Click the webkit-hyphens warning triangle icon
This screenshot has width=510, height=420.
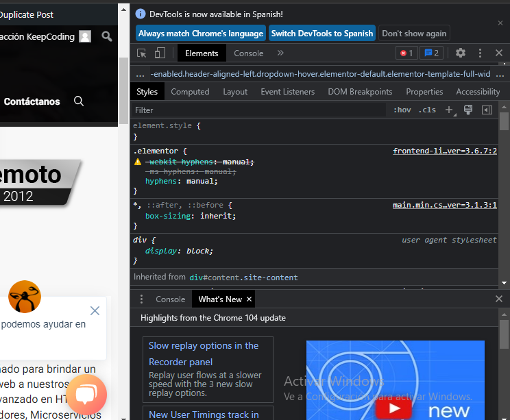138,162
